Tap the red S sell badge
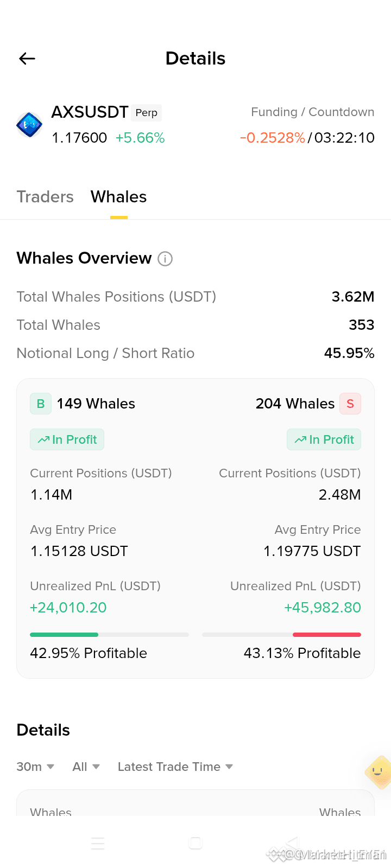The width and height of the screenshot is (391, 868). point(350,404)
